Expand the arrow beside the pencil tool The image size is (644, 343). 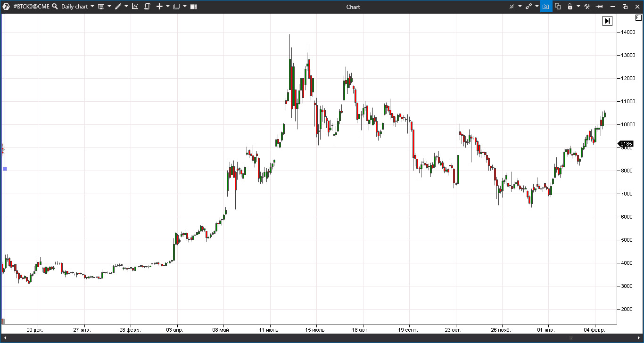tap(126, 7)
